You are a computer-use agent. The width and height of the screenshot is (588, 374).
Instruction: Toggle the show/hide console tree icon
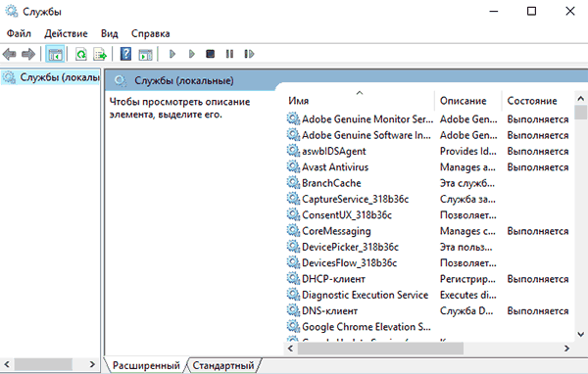point(55,55)
